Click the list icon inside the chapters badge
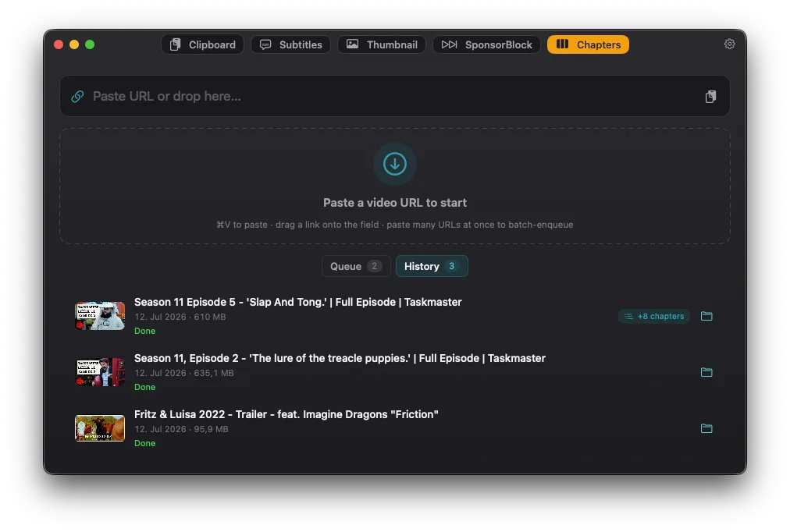Image resolution: width=790 pixels, height=532 pixels. (628, 316)
